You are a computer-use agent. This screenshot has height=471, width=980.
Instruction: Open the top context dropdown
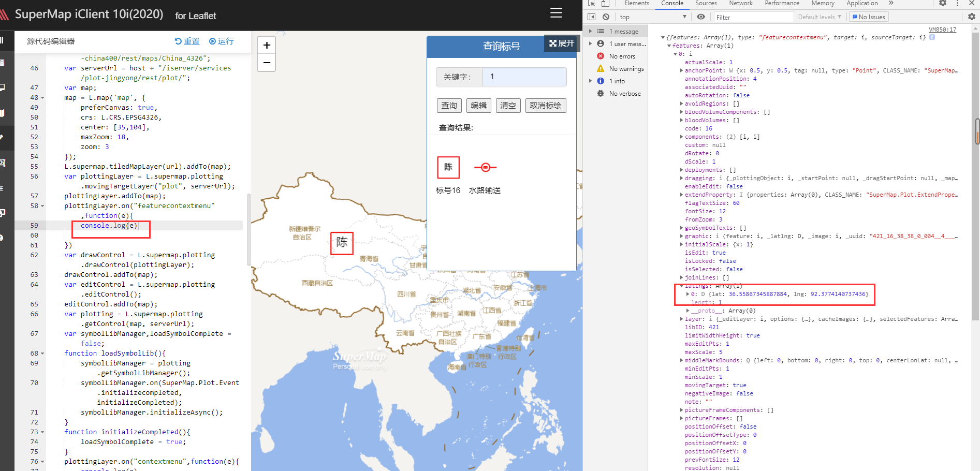click(653, 17)
